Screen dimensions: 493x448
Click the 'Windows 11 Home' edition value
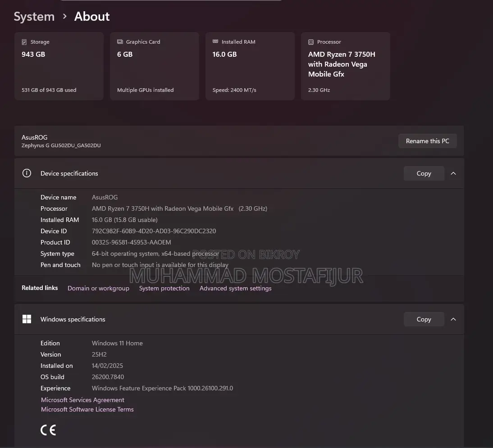pos(117,343)
